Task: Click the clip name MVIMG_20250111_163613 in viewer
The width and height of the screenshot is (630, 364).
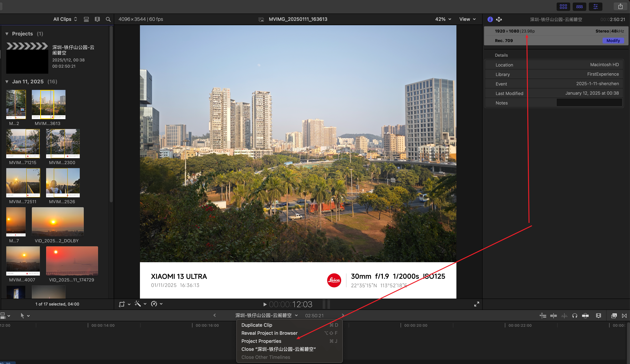Action: coord(298,19)
